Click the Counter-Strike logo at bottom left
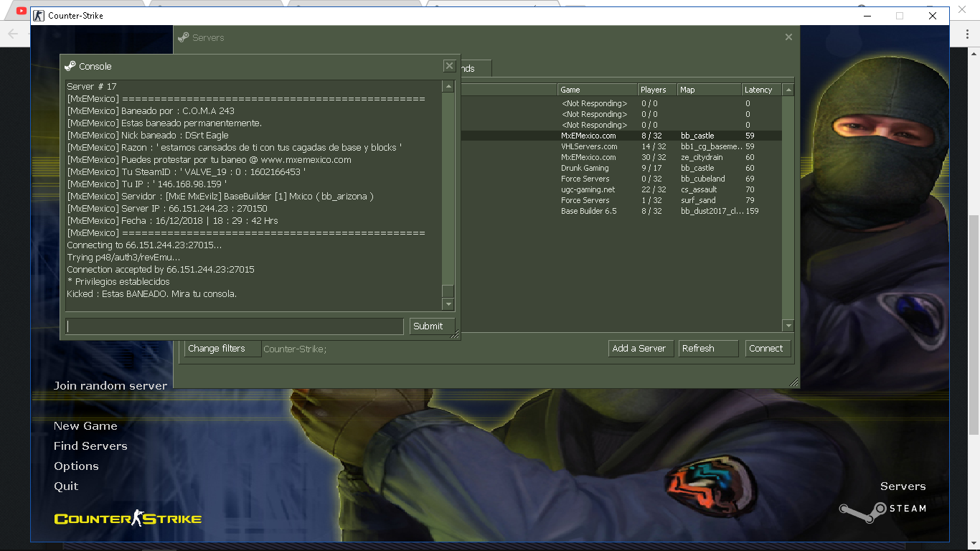The width and height of the screenshot is (980, 551). click(x=128, y=518)
